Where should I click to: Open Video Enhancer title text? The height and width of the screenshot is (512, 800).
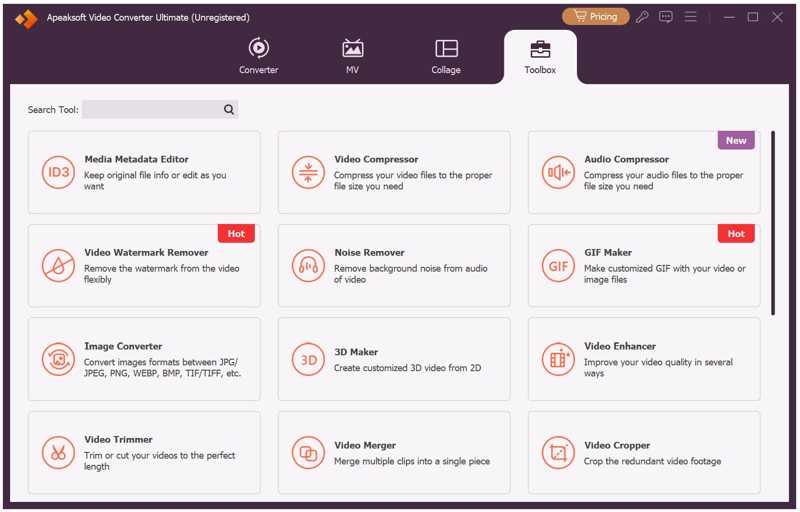pyautogui.click(x=620, y=346)
